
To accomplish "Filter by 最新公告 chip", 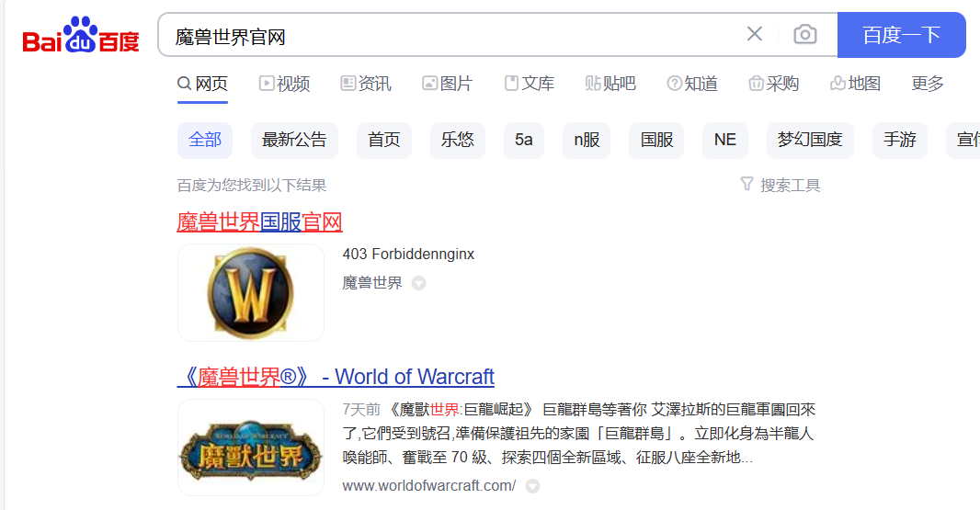I will 294,140.
